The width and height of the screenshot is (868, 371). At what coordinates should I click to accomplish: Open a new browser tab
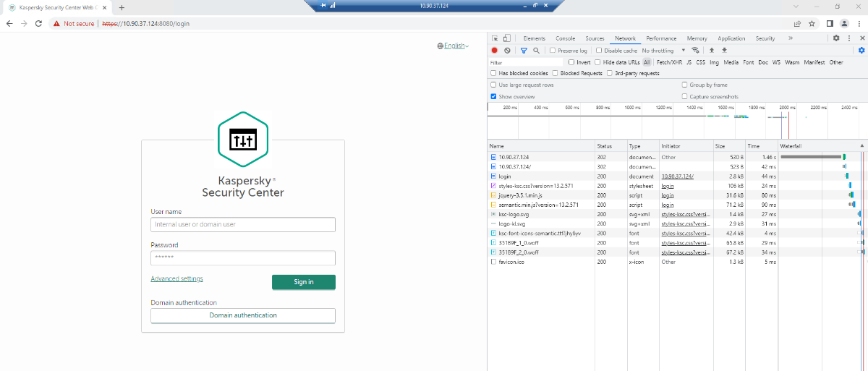[122, 7]
